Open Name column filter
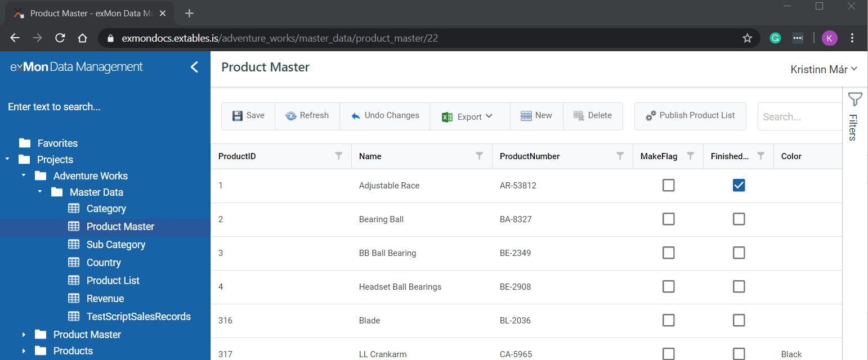868x360 pixels. pos(480,156)
